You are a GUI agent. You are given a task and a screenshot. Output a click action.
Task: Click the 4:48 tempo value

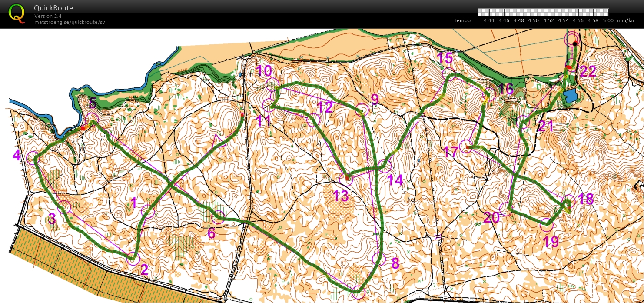pos(518,20)
